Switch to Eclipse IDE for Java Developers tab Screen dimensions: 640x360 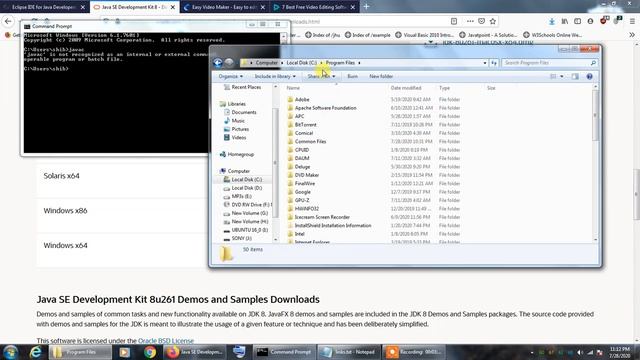pos(44,7)
